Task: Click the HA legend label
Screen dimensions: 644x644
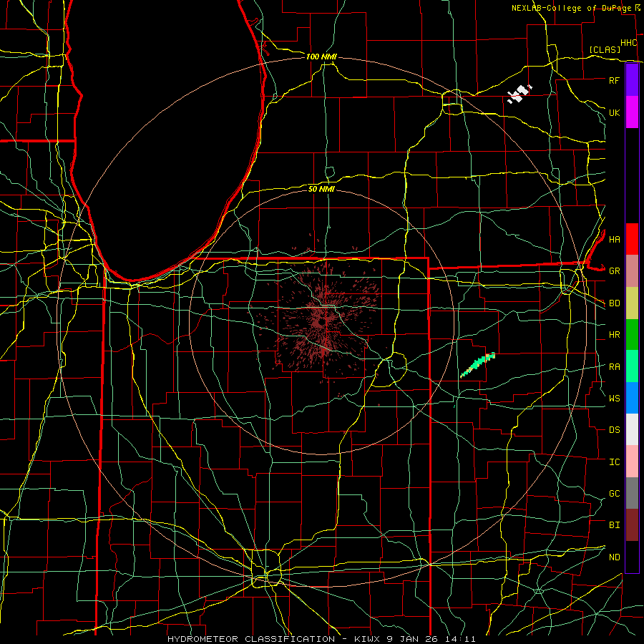Action: point(615,240)
